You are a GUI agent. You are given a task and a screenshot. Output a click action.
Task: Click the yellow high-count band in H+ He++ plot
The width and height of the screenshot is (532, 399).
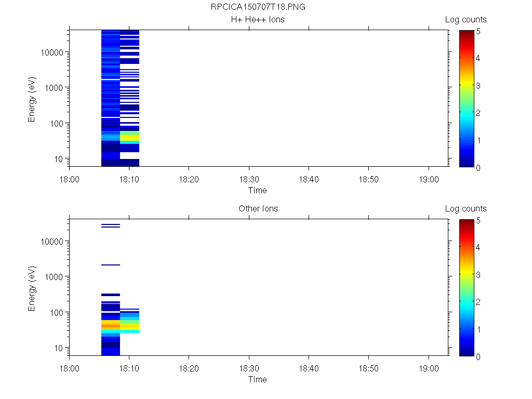129,138
